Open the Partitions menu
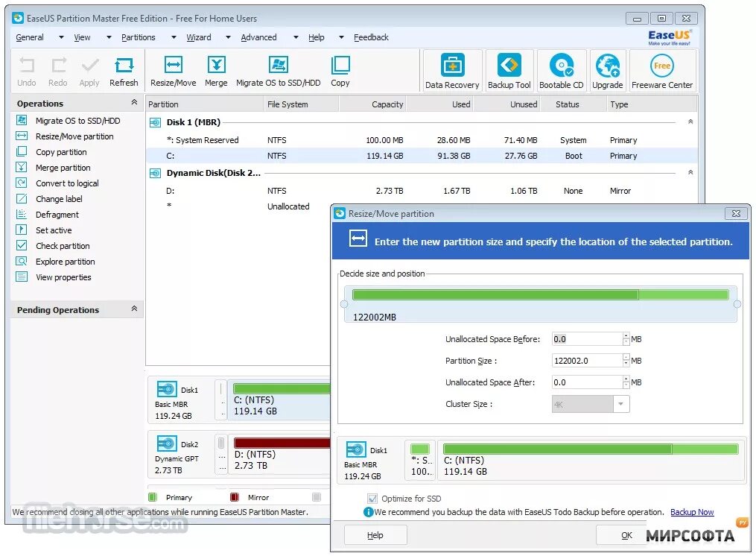756x556 pixels. pos(139,37)
